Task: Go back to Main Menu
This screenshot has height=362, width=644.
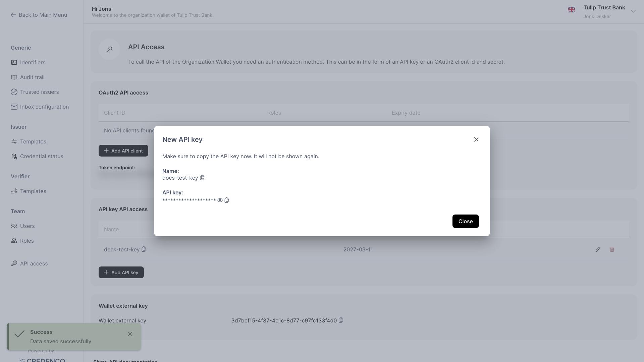Action: 39,15
